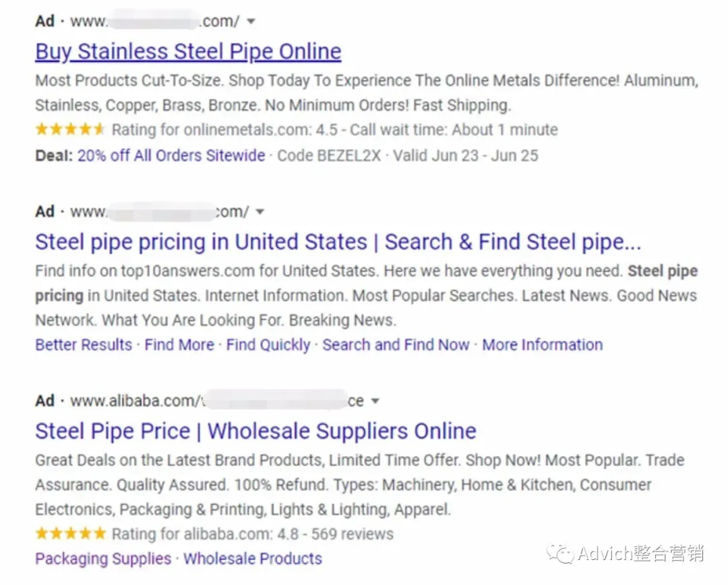Visit the Packaging Supplies sitelink
This screenshot has height=585, width=728.
coord(103,559)
